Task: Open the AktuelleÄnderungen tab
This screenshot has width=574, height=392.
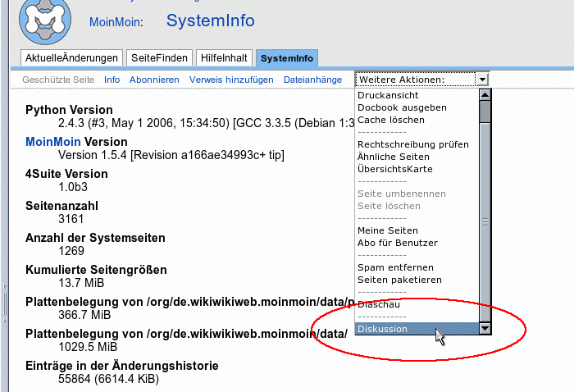Action: 71,57
